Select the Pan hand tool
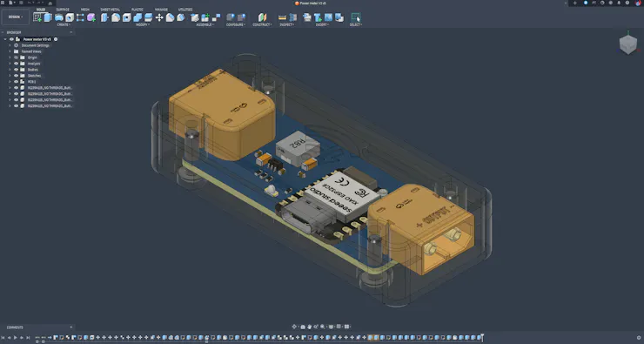Image resolution: width=644 pixels, height=344 pixels. tap(309, 327)
